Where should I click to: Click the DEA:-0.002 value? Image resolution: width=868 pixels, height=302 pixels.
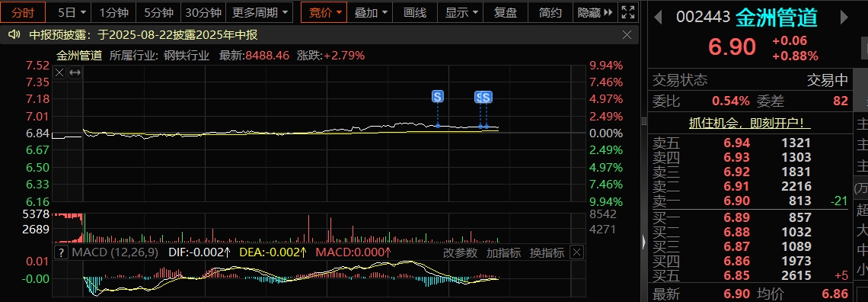click(273, 253)
